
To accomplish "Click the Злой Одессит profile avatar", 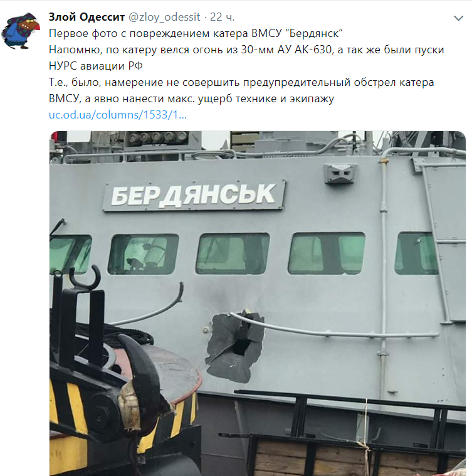I will 21,31.
